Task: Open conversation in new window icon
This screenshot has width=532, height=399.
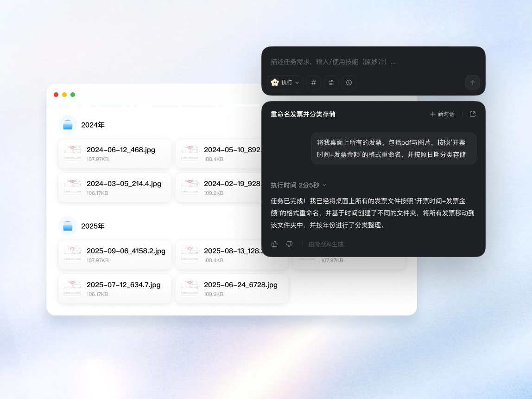Action: [x=472, y=114]
